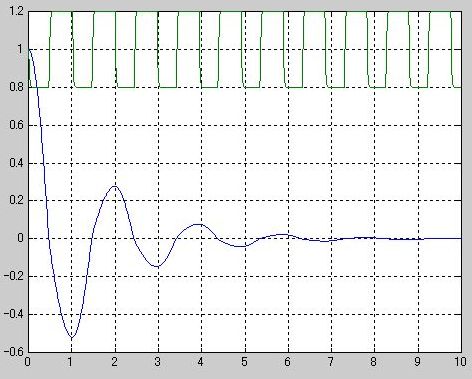Click the x-axis tick label 0
Screen dimensions: 472x379
point(28,362)
